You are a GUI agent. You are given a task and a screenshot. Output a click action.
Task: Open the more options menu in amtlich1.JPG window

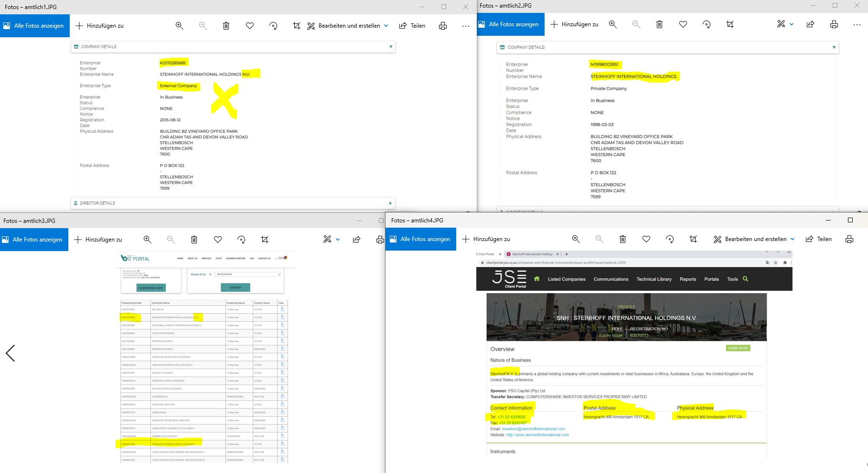[466, 26]
